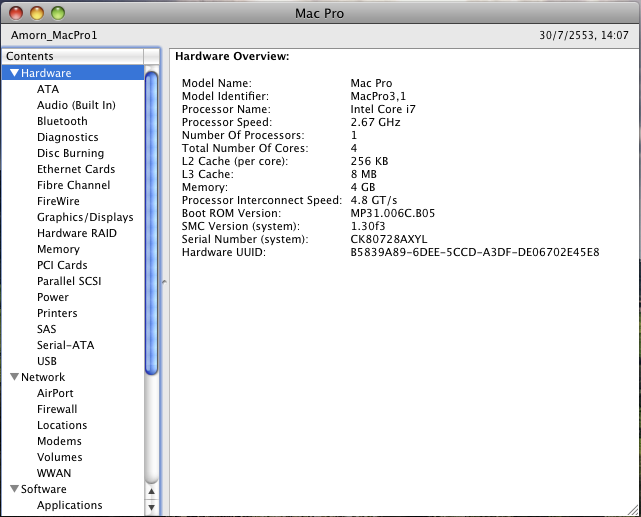The image size is (641, 517).
Task: Show Graphics/Displays information
Action: 85,217
